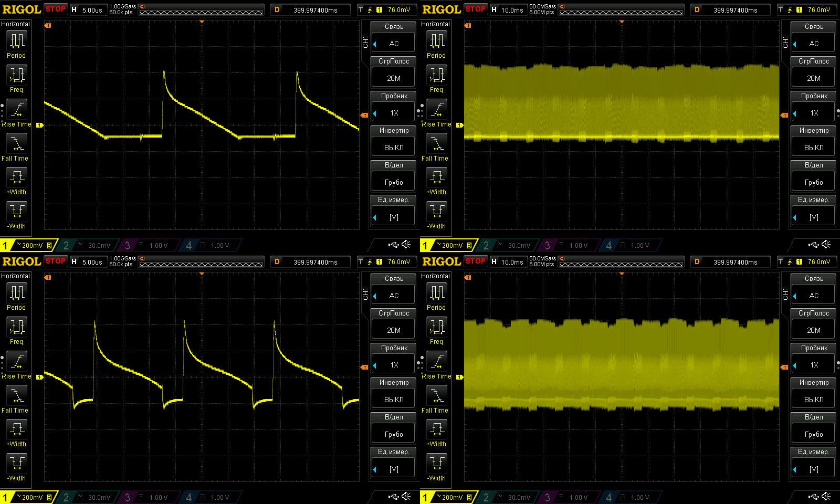Select Fall Time icon in top-left scope
The image size is (840, 504).
16,148
